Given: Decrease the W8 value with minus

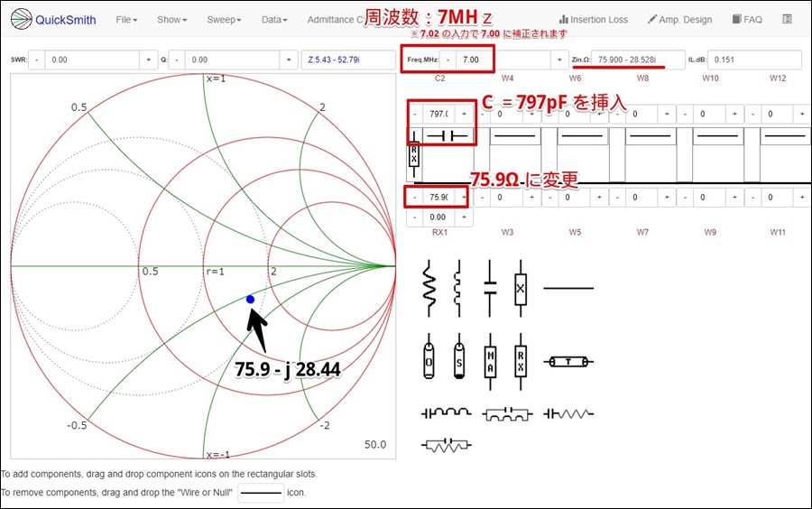Looking at the screenshot, I should coord(618,114).
